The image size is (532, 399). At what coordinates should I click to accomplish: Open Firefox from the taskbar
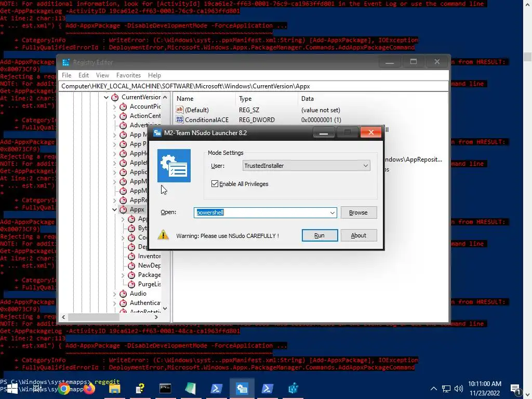pyautogui.click(x=89, y=389)
